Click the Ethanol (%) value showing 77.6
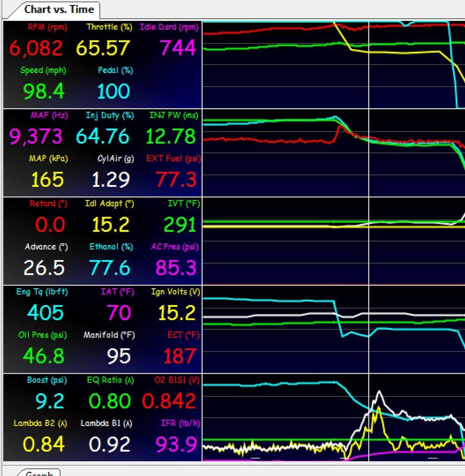The height and width of the screenshot is (476, 465). 111,268
